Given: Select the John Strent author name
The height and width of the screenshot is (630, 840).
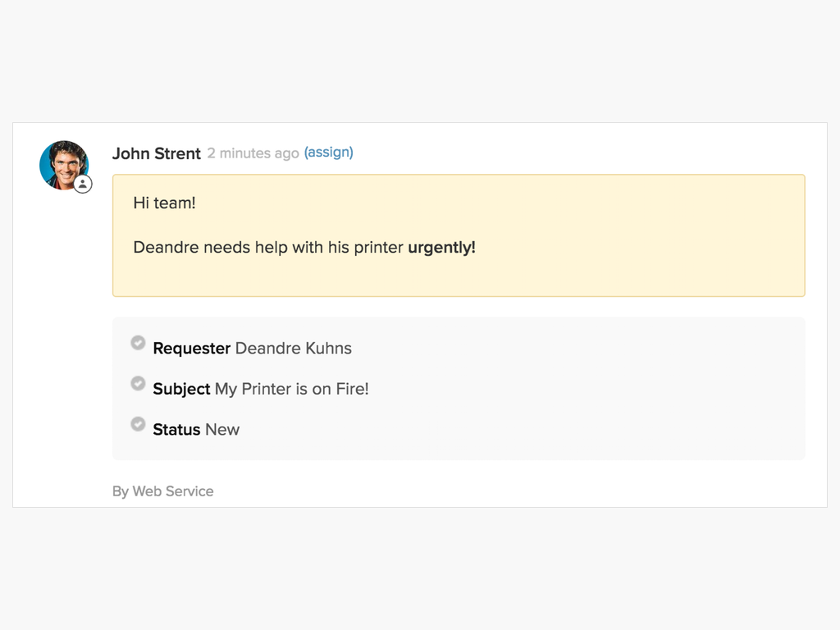Looking at the screenshot, I should pyautogui.click(x=156, y=153).
